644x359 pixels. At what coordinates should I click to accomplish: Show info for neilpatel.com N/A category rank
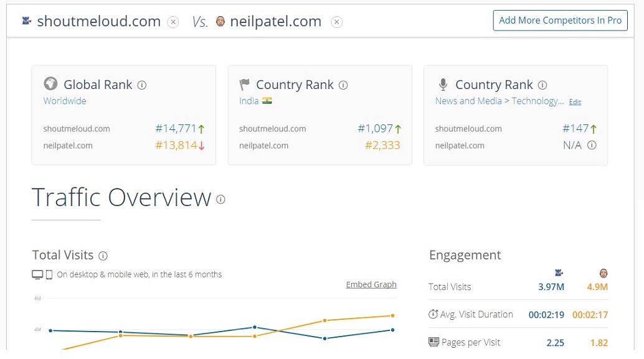tap(592, 145)
